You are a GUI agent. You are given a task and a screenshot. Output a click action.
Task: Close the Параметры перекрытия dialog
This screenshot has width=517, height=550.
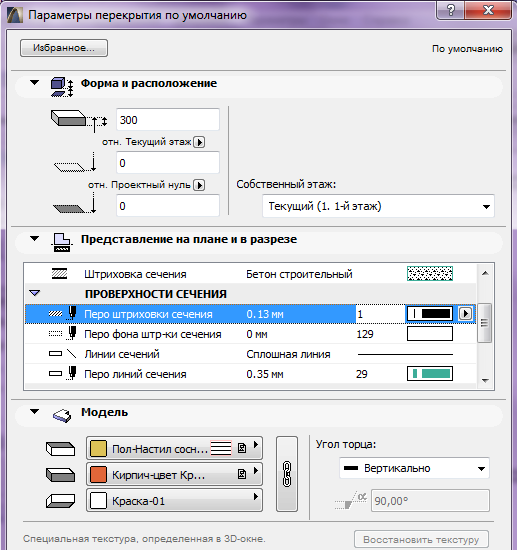click(488, 11)
